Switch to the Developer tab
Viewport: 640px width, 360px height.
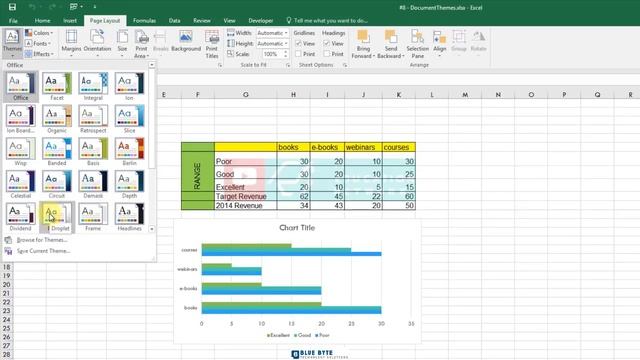click(261, 20)
